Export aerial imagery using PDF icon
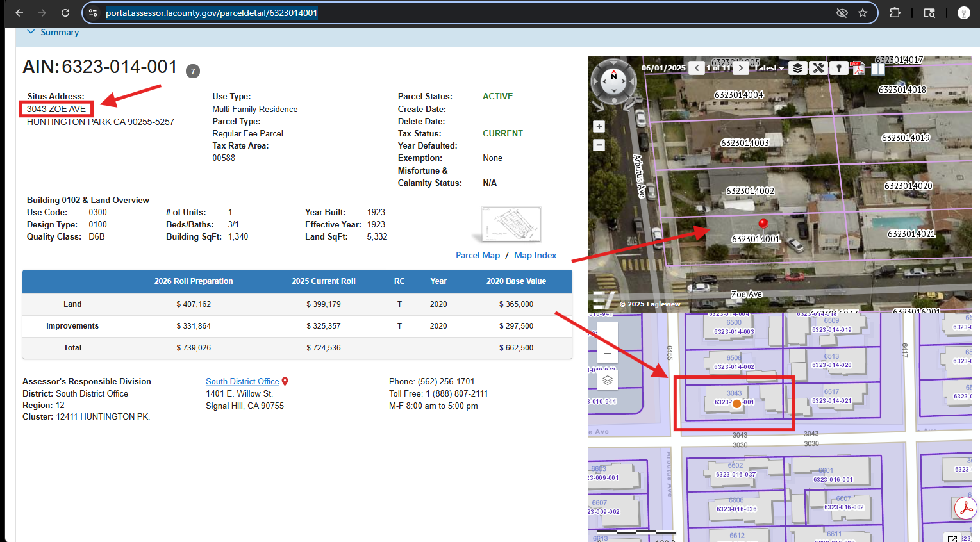The width and height of the screenshot is (980, 542). point(857,68)
